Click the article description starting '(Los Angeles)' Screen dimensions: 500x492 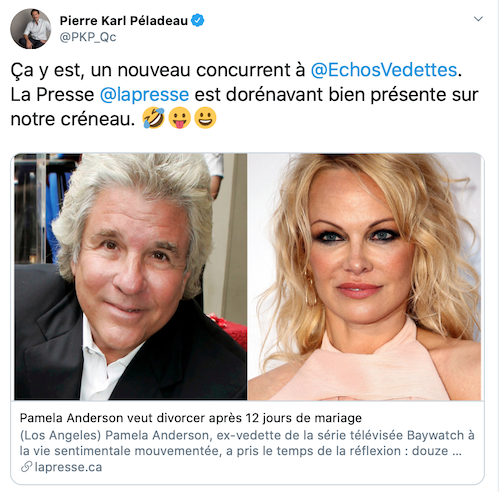tap(247, 443)
